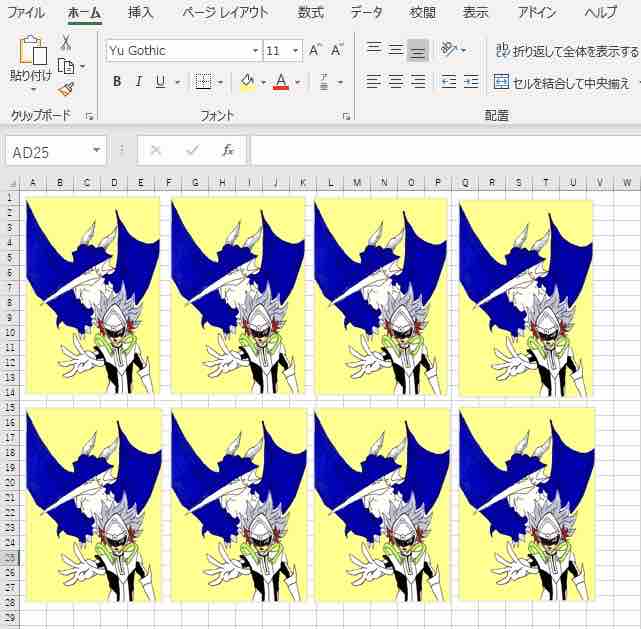This screenshot has width=641, height=629.
Task: Click the formula bar confirm checkmark
Action: (x=192, y=150)
